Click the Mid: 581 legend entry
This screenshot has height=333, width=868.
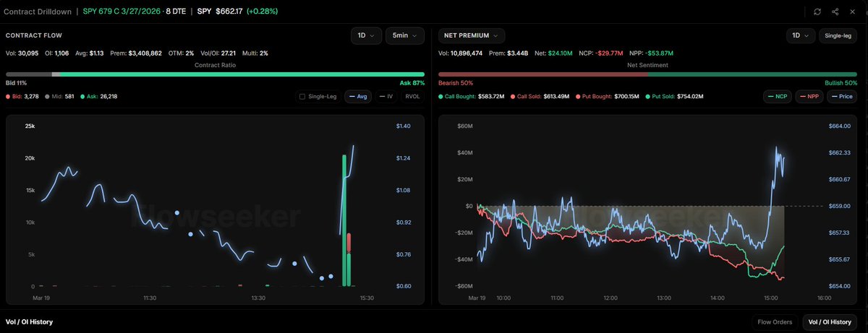click(61, 96)
